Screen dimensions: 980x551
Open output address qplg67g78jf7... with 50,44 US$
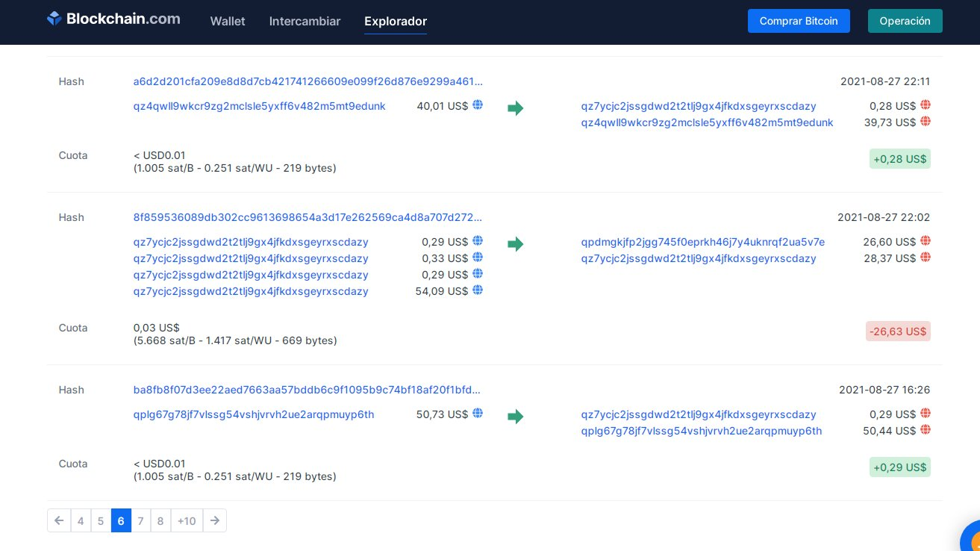(702, 431)
